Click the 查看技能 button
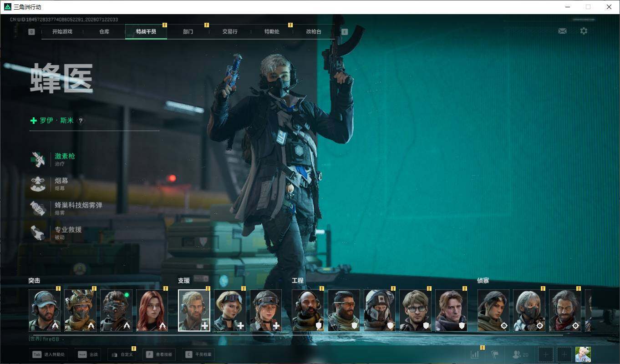 pos(158,354)
